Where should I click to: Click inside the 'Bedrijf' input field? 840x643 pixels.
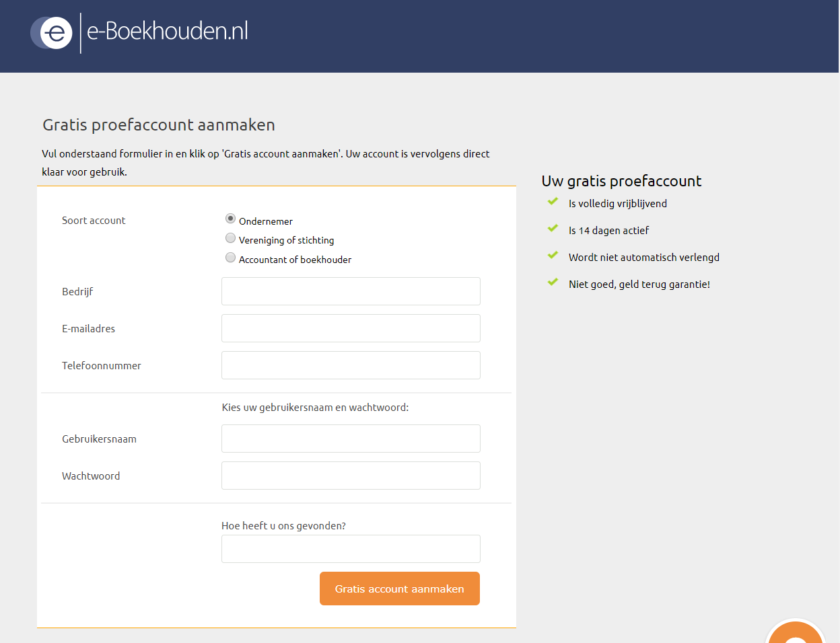tap(350, 291)
